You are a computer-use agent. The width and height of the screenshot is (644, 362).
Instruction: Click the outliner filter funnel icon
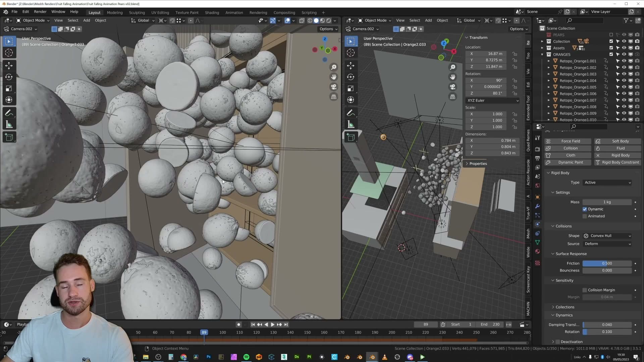point(626,20)
